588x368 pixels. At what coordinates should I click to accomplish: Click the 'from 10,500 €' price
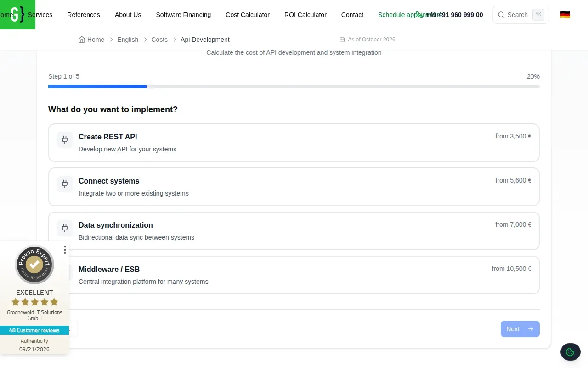511,269
